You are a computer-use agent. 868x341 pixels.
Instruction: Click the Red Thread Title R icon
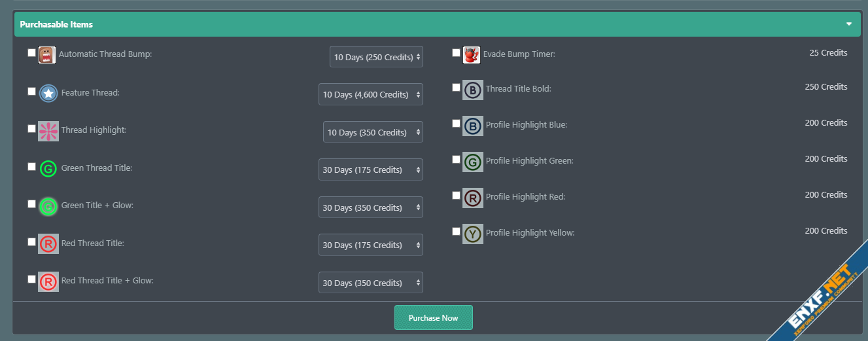pos(48,244)
